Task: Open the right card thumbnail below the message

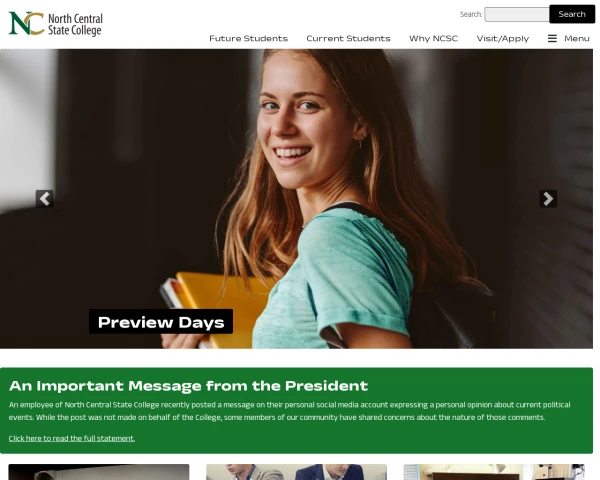Action: click(494, 472)
